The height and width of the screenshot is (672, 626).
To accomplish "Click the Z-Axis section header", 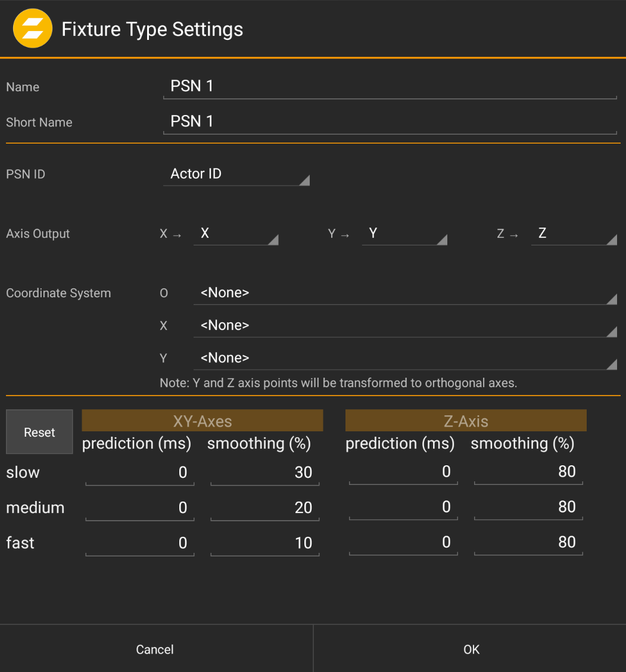I will (466, 420).
